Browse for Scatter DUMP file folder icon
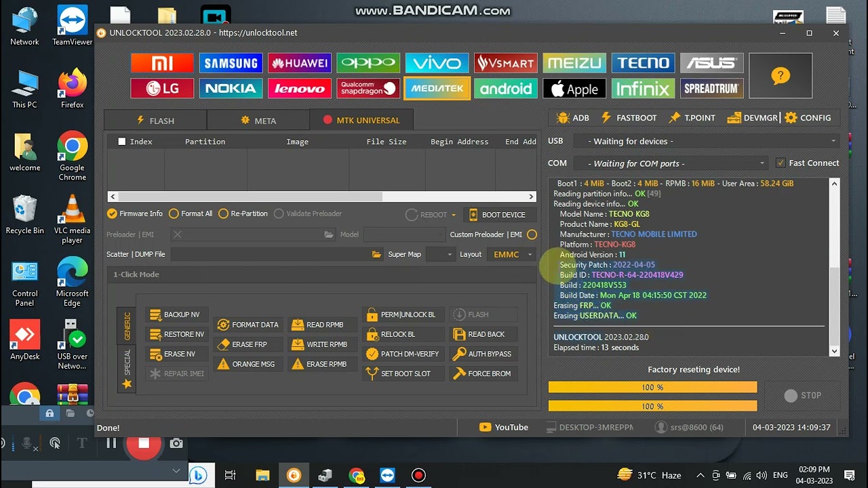The width and height of the screenshot is (868, 488). pos(376,254)
